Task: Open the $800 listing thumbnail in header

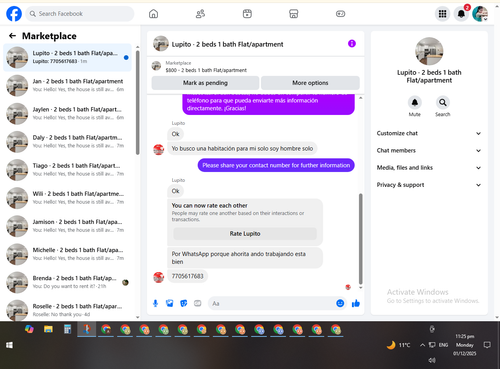Action: point(156,66)
